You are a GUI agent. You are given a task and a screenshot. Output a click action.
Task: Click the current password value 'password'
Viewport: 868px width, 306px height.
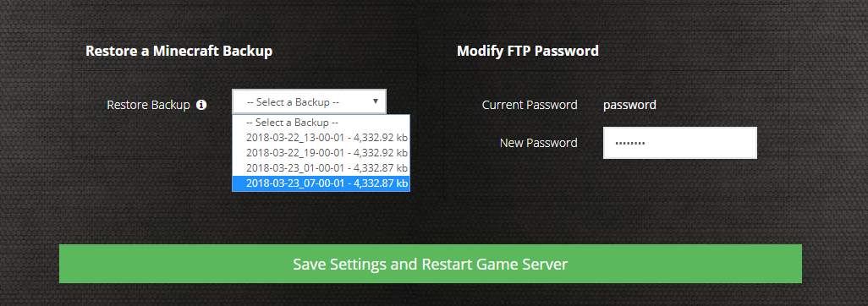(x=630, y=105)
